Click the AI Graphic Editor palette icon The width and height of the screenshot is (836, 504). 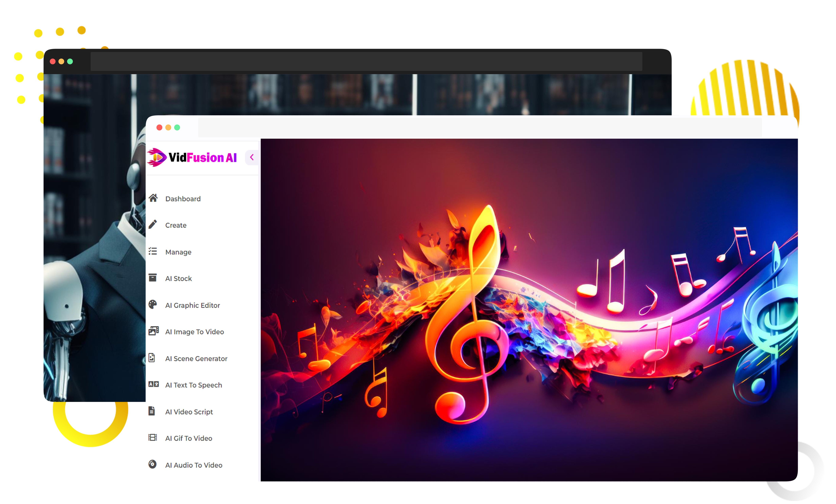pos(153,304)
